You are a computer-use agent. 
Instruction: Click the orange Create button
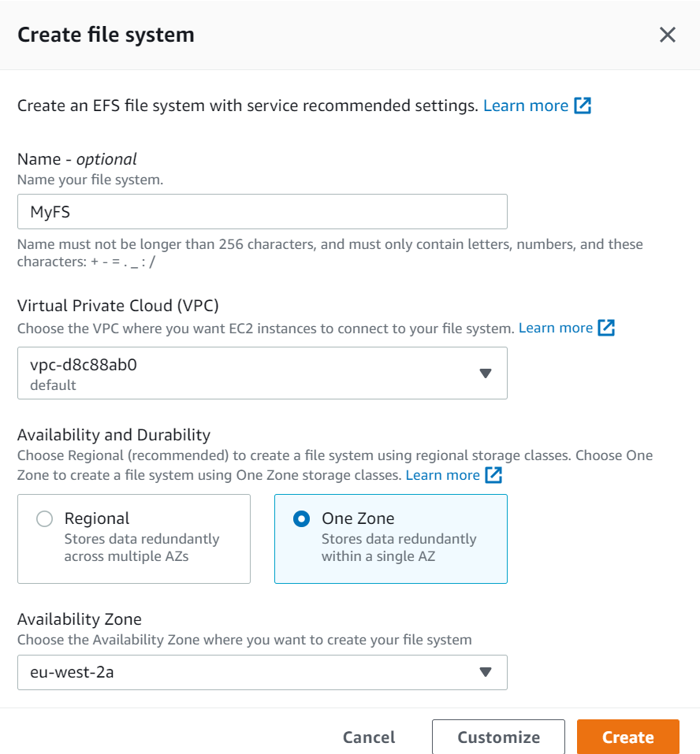(627, 737)
